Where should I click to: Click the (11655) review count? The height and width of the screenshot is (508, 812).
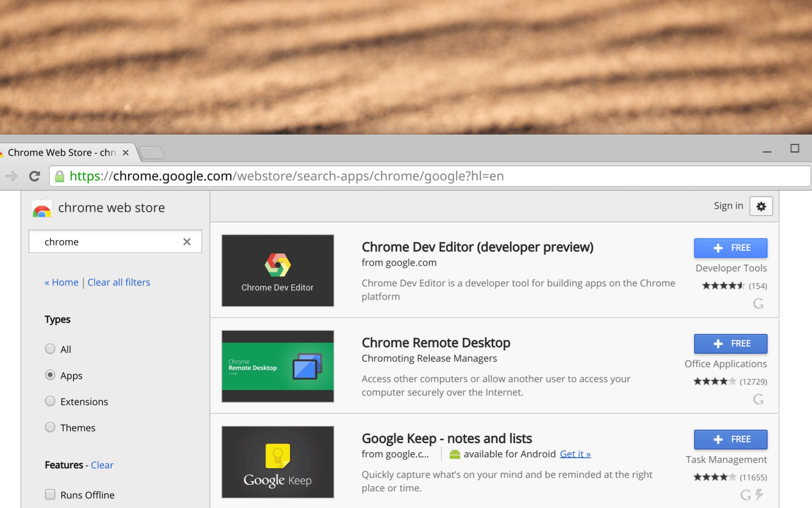tap(753, 478)
